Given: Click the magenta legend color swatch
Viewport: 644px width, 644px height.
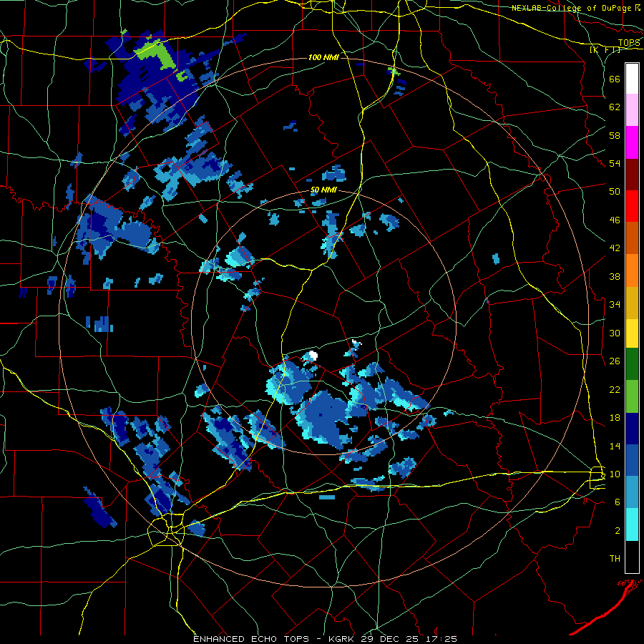Looking at the screenshot, I should click(632, 142).
